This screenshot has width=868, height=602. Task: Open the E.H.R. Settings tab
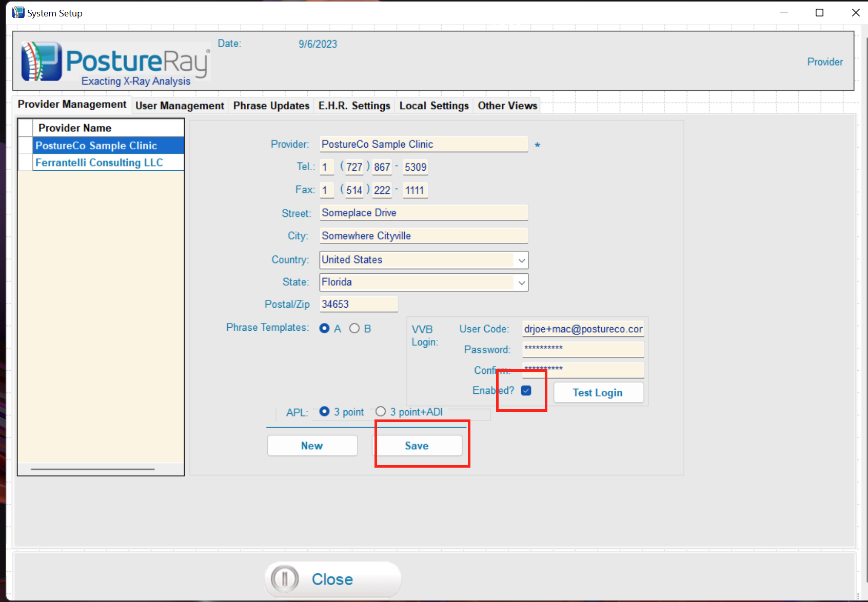[x=354, y=106]
